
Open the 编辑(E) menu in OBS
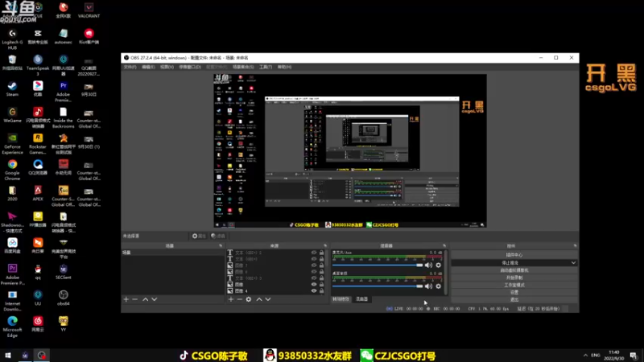(148, 67)
